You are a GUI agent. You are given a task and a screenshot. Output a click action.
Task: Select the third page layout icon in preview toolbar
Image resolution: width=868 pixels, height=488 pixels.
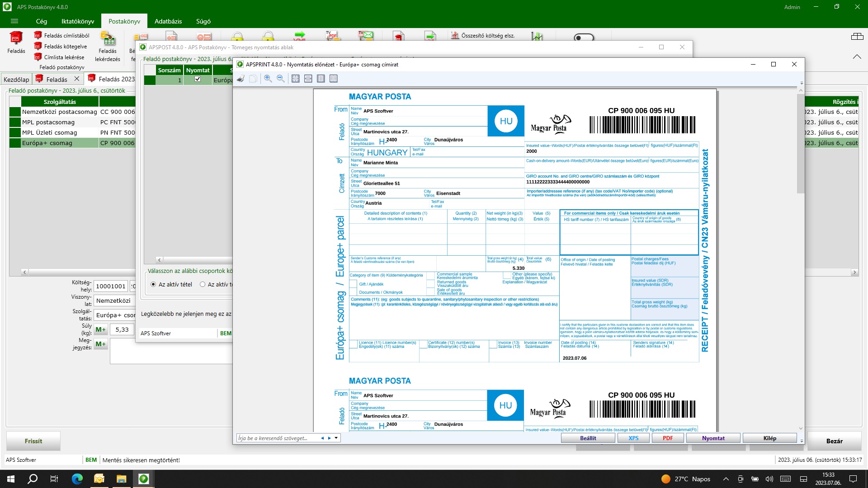(x=321, y=79)
